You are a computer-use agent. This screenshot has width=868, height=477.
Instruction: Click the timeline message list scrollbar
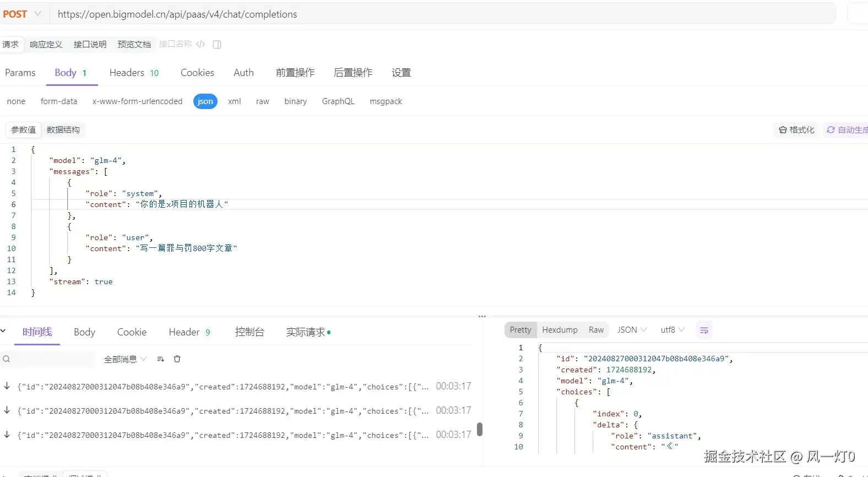coord(480,429)
